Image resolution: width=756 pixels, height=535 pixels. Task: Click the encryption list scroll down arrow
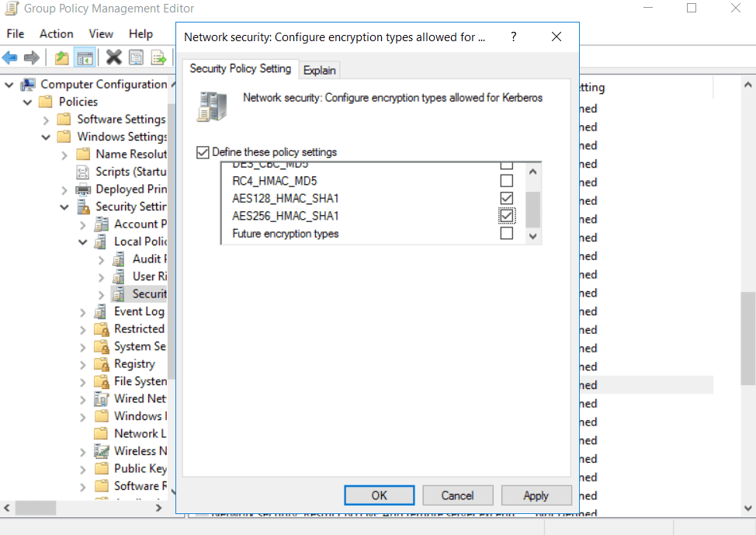(x=532, y=236)
